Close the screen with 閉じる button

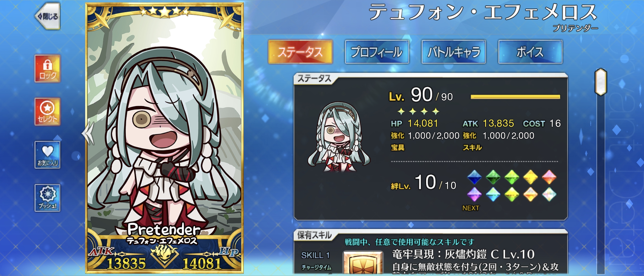coord(48,16)
